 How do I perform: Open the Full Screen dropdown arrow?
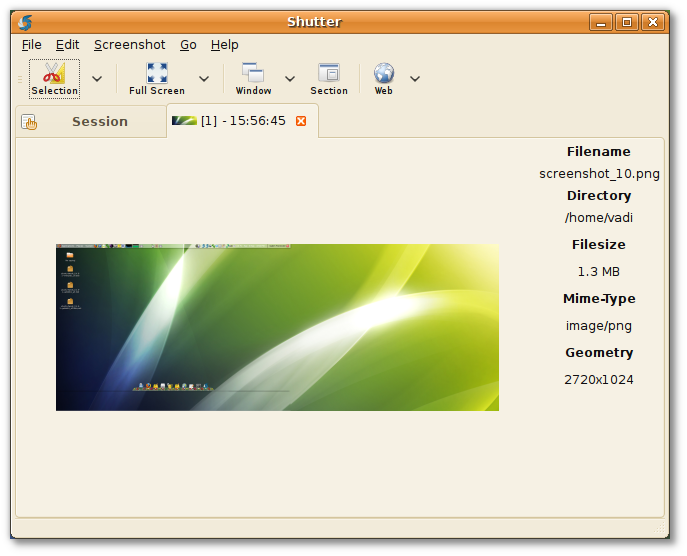coord(204,78)
